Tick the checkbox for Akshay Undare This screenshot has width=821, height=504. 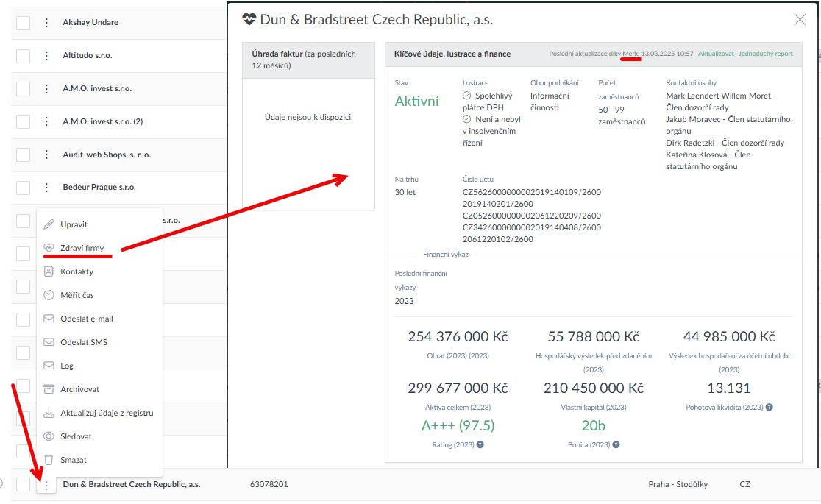tap(24, 23)
